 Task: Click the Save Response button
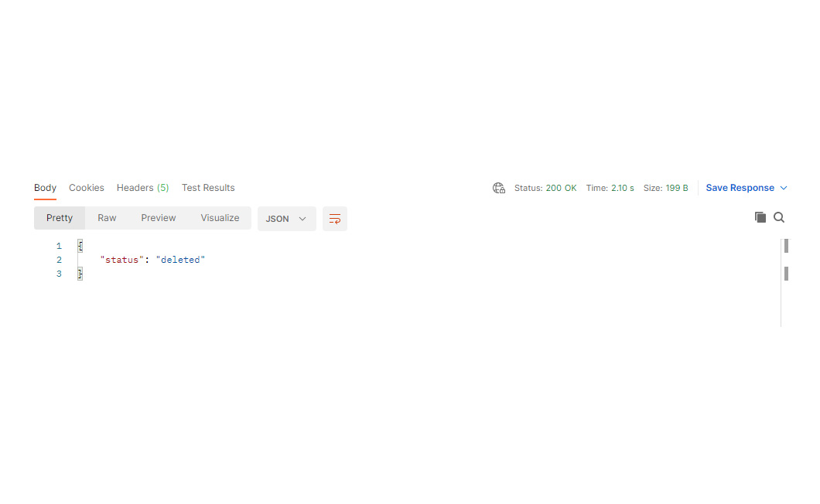point(740,188)
